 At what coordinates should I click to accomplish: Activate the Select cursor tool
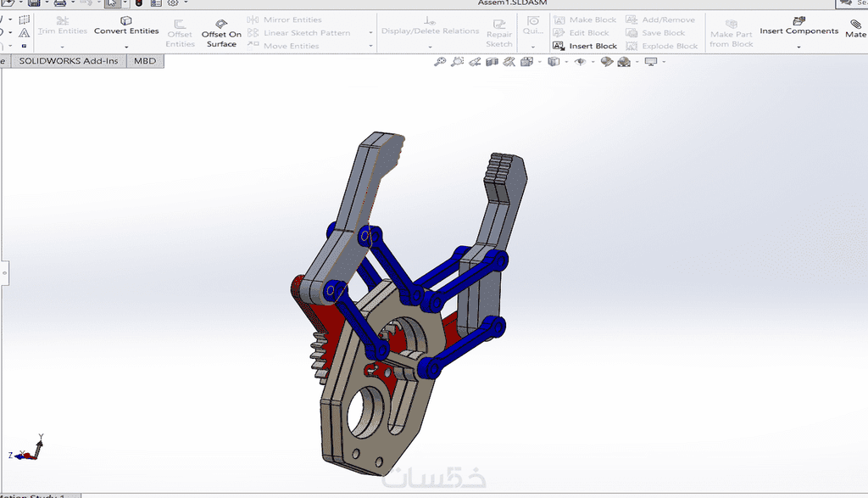click(x=112, y=3)
